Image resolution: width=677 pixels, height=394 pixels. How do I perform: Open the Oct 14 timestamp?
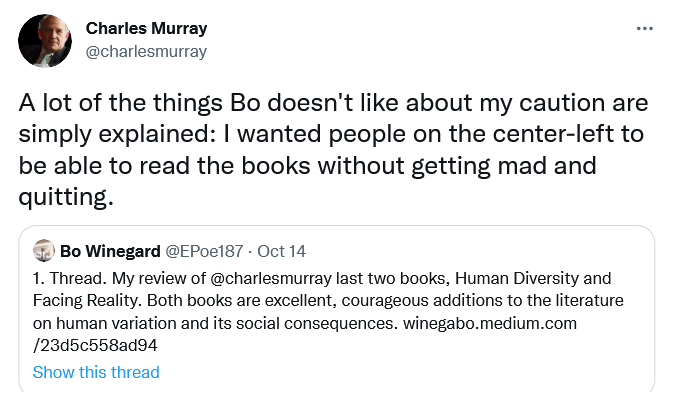coord(282,251)
